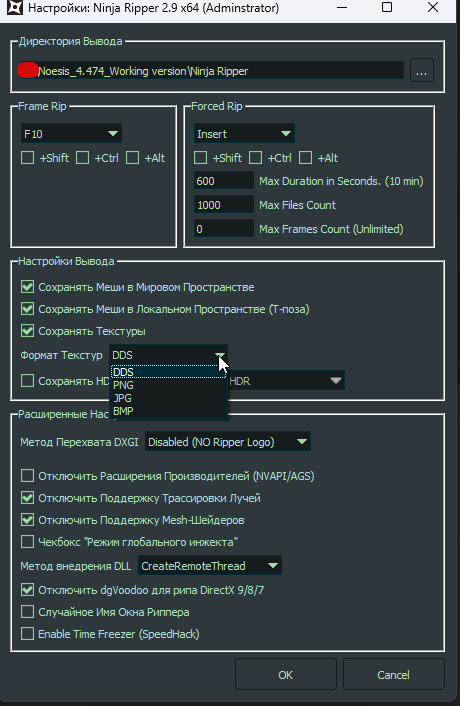Confirm settings with OK button

[x=286, y=674]
